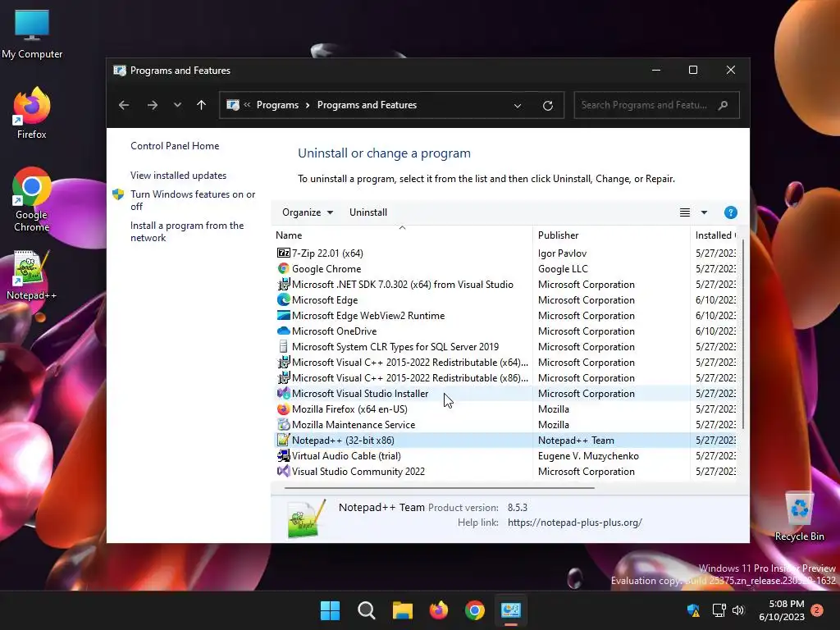The image size is (840, 630).
Task: Click Programs and Features breadcrumb
Action: click(367, 105)
